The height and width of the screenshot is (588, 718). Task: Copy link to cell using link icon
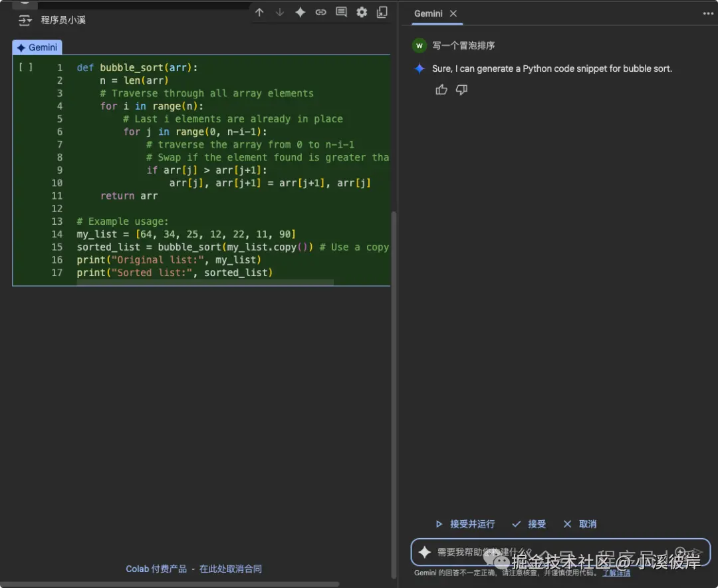(x=321, y=12)
